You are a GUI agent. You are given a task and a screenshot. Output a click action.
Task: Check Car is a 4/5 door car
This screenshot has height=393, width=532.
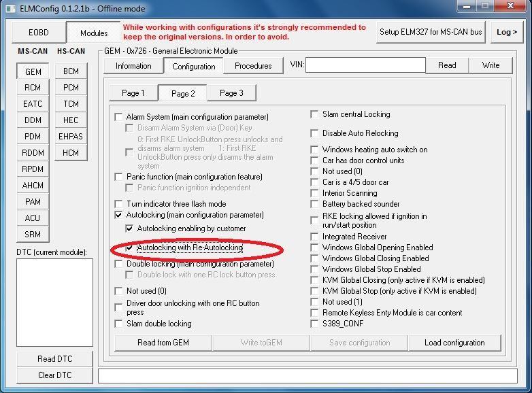314,182
